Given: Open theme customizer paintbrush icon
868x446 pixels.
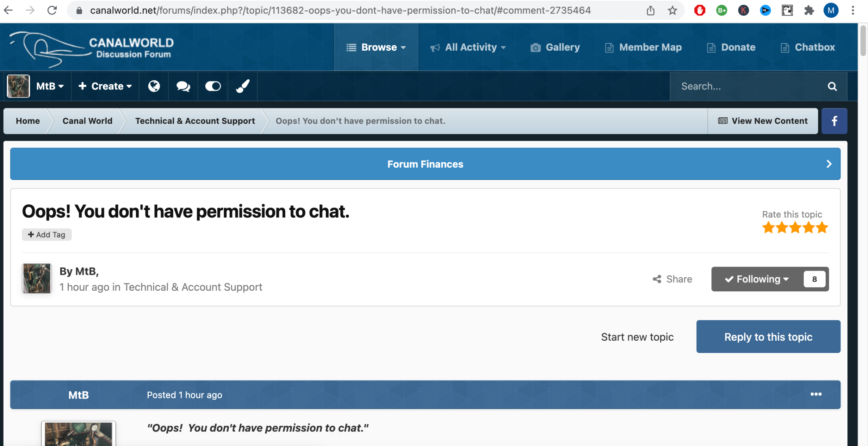Looking at the screenshot, I should click(243, 86).
